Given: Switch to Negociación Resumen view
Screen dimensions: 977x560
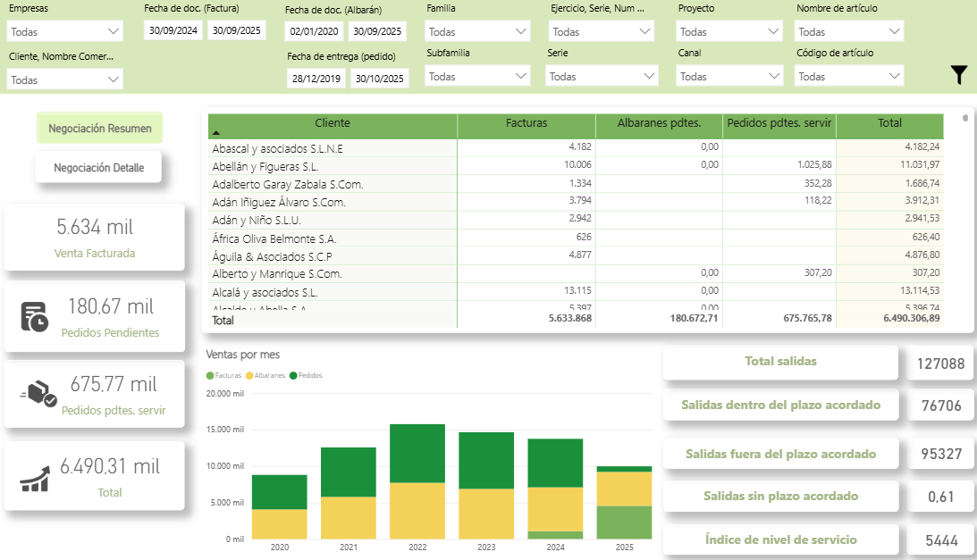Looking at the screenshot, I should click(99, 129).
